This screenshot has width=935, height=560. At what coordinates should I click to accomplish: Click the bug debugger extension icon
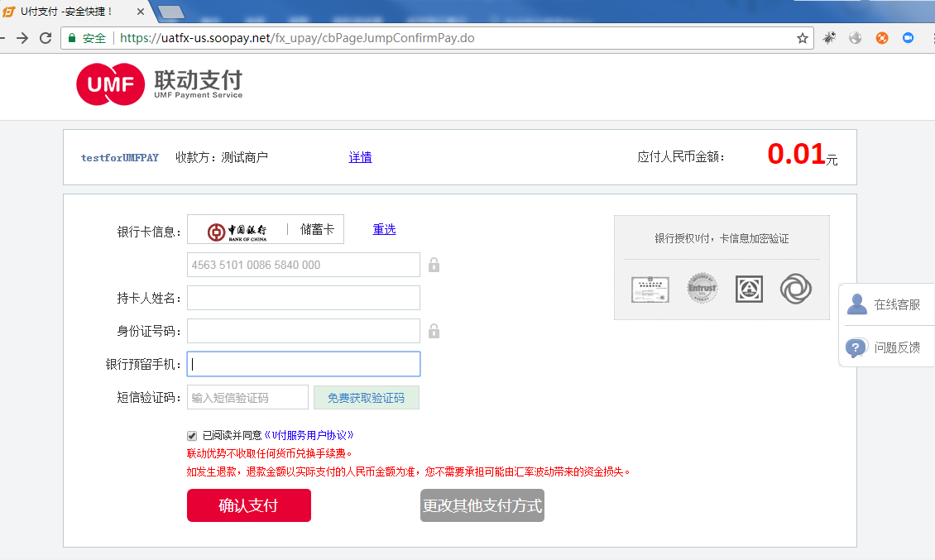click(829, 37)
